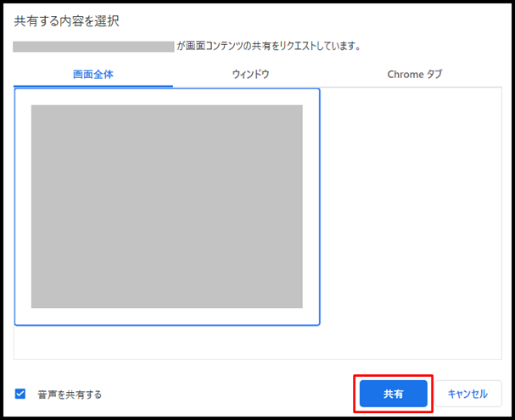
Task: Click the 画面コンテンツの共有をリクエスト message text
Action: pyautogui.click(x=269, y=47)
